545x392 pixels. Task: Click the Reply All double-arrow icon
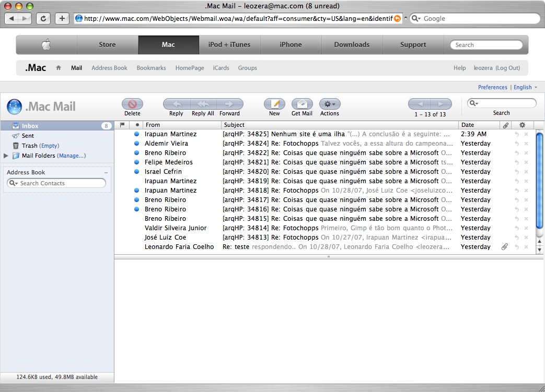click(203, 104)
